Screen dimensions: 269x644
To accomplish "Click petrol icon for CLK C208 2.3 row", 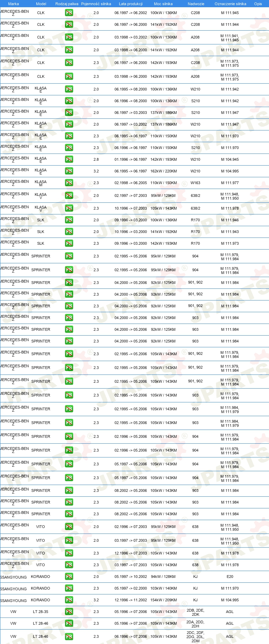I will point(69,63).
